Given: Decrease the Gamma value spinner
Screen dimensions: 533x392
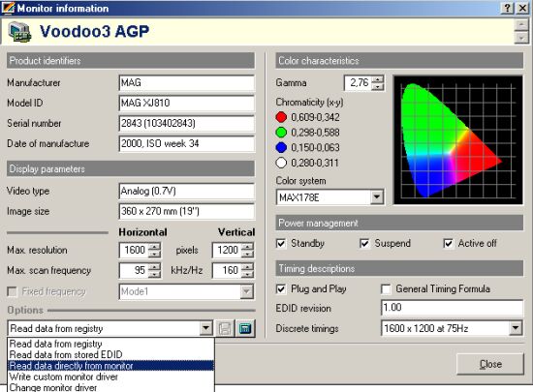Looking at the screenshot, I should (x=377, y=86).
